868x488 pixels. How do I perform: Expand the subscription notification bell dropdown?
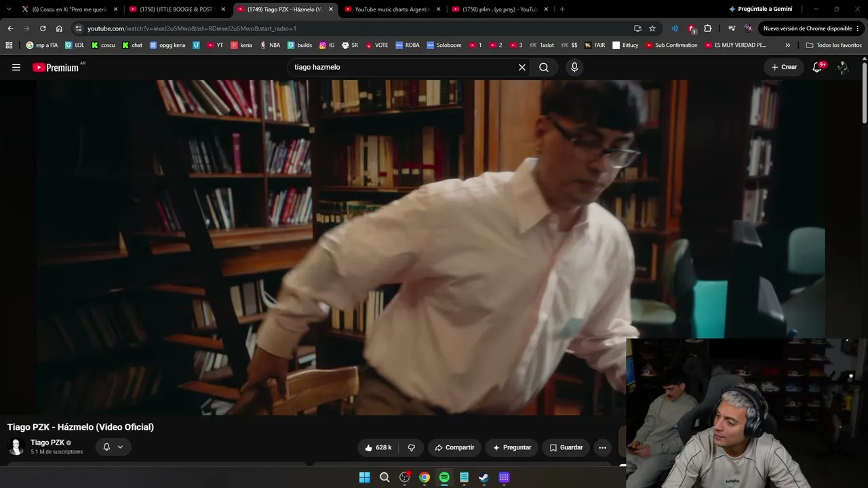click(x=113, y=447)
